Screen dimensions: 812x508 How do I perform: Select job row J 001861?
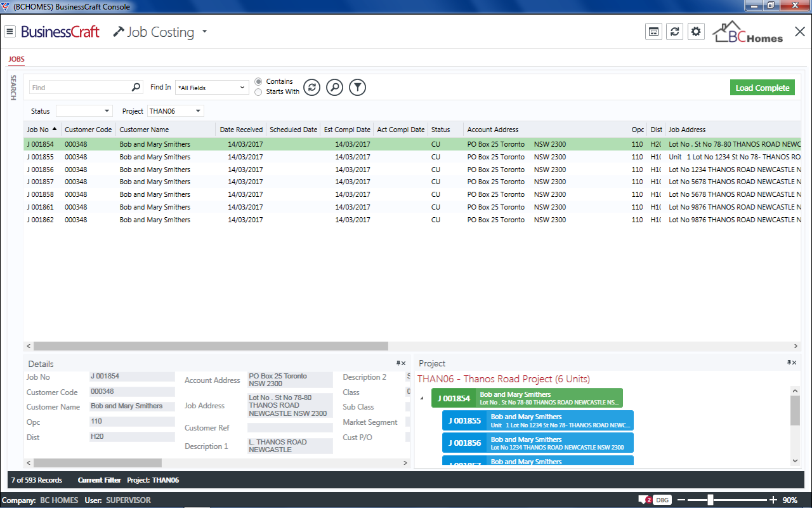[x=412, y=207]
